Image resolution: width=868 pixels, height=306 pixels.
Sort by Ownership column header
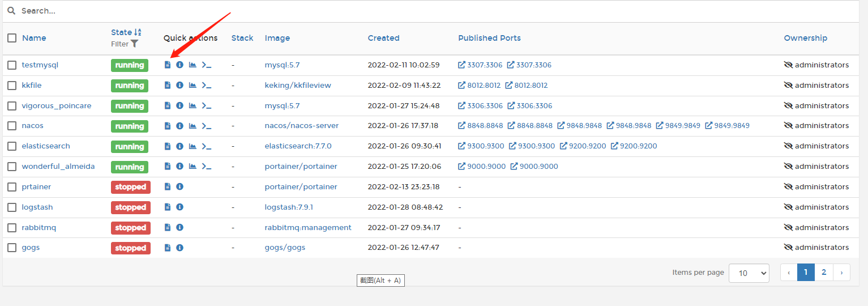pyautogui.click(x=805, y=38)
